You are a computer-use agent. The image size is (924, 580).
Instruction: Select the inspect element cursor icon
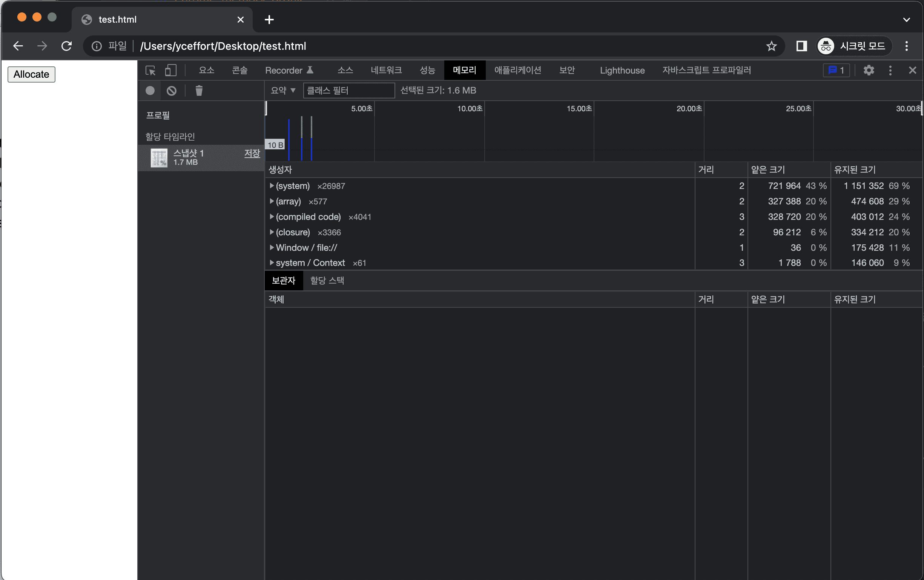click(x=151, y=70)
